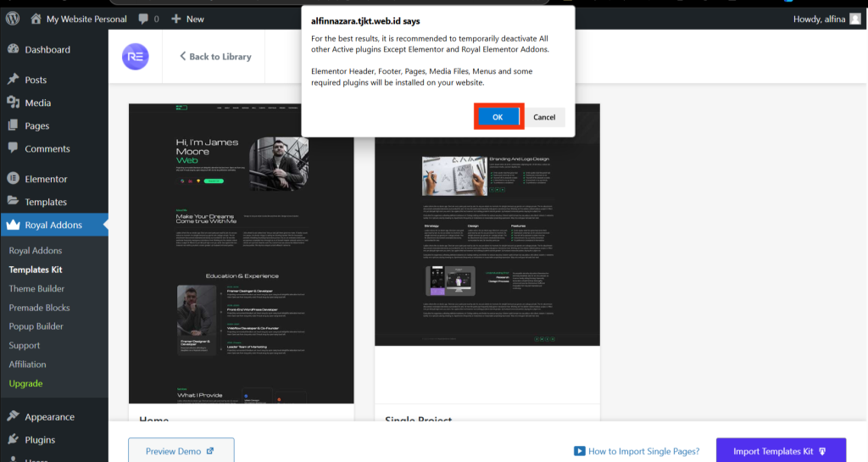Open the + New admin bar menu

187,19
